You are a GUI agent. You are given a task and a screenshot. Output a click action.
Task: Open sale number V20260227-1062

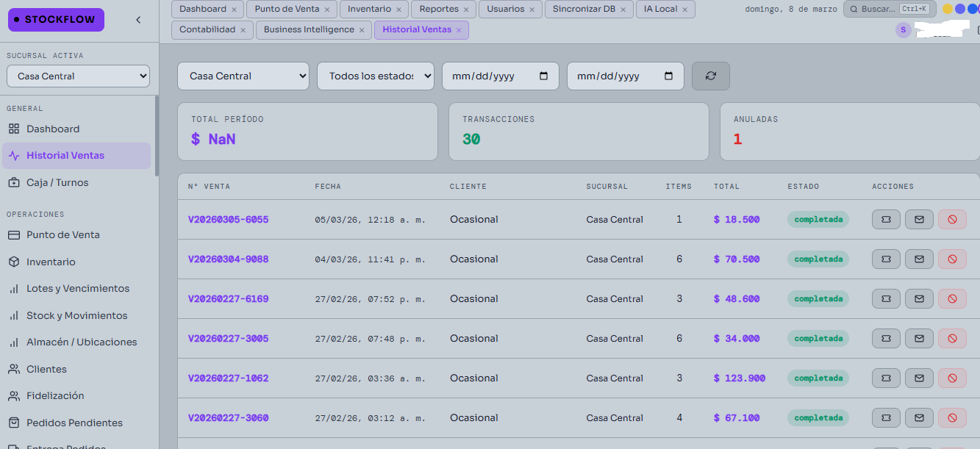coord(228,378)
